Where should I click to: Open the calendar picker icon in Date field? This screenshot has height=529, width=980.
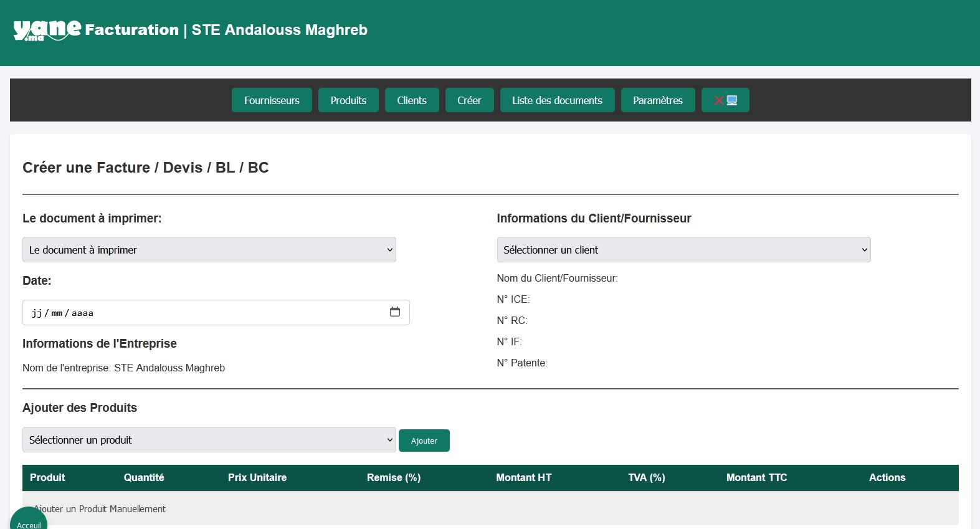[395, 312]
